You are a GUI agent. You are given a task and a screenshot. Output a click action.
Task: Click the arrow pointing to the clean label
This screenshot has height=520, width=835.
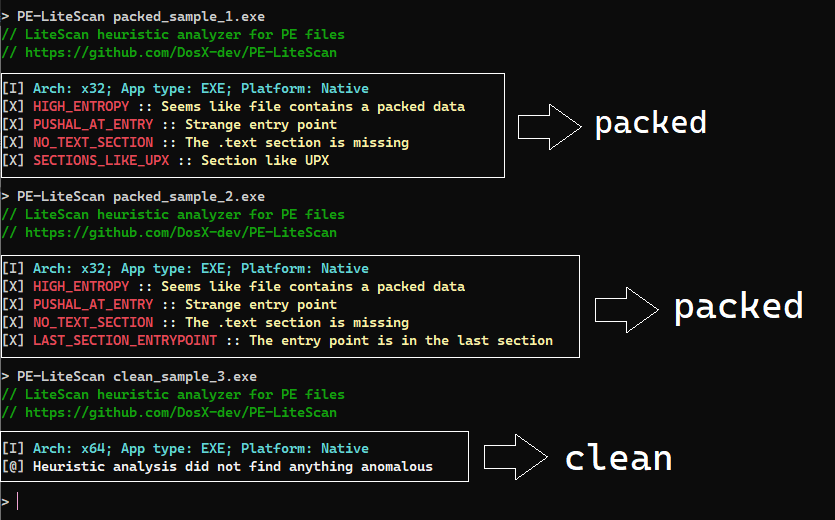point(515,456)
